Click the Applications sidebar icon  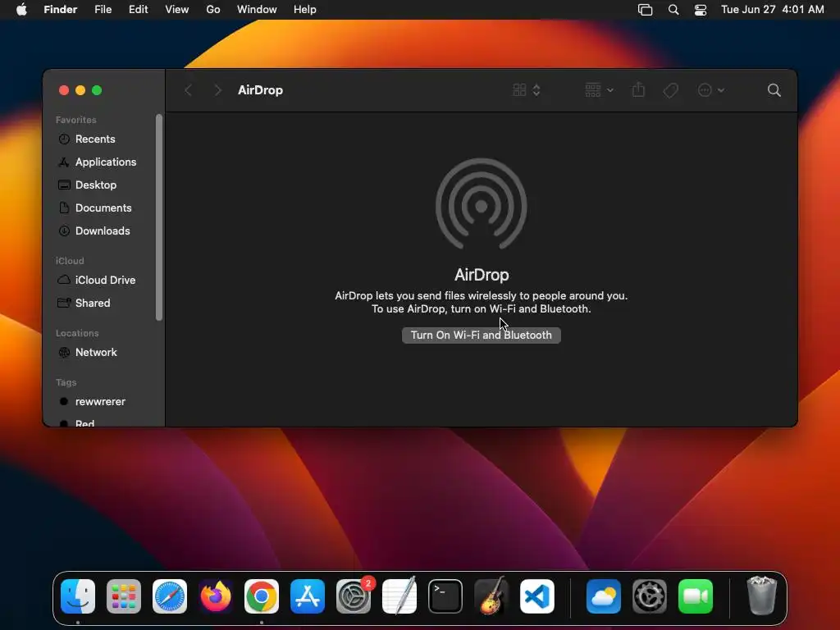64,162
